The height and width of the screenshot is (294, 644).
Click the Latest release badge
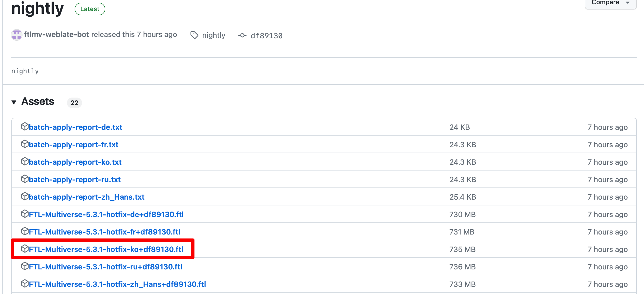[x=90, y=9]
